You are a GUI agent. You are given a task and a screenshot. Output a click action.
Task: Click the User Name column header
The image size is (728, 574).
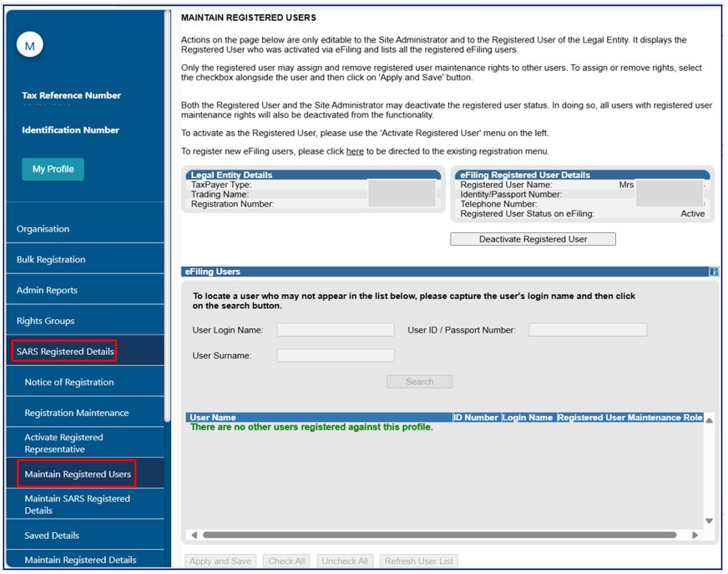pyautogui.click(x=319, y=418)
